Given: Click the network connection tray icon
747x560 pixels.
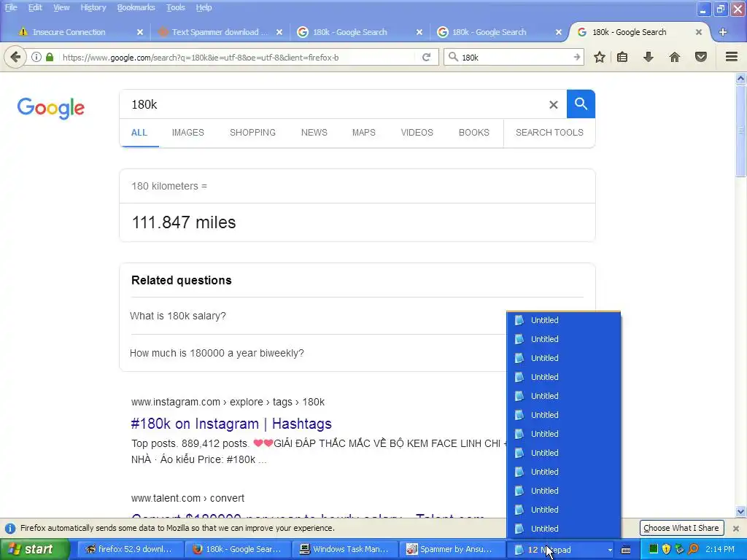Looking at the screenshot, I should 679,549.
